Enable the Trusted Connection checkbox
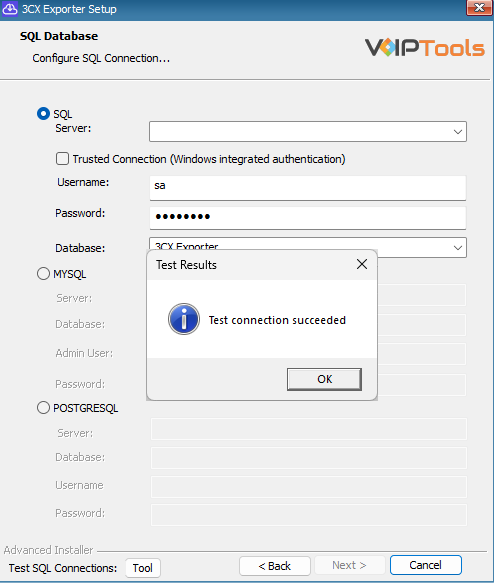494x583 pixels. [62, 158]
